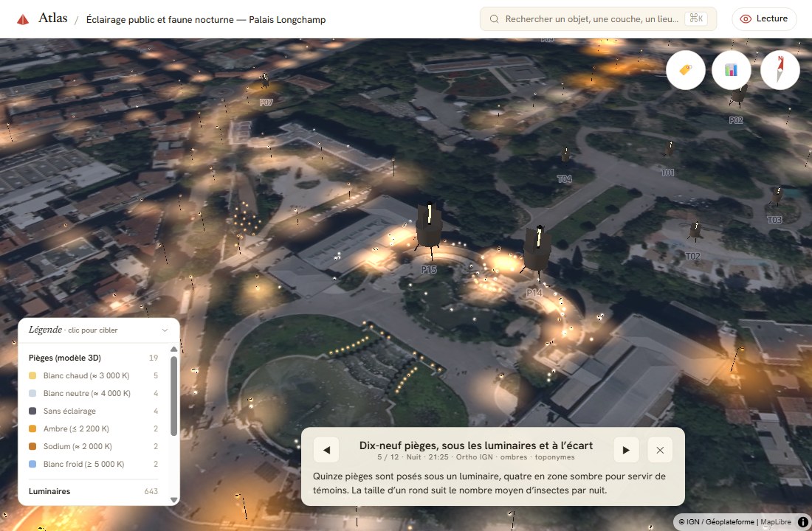
Task: Click the slide metadata line 5 / 12 · Nuit
Action: pyautogui.click(x=476, y=457)
